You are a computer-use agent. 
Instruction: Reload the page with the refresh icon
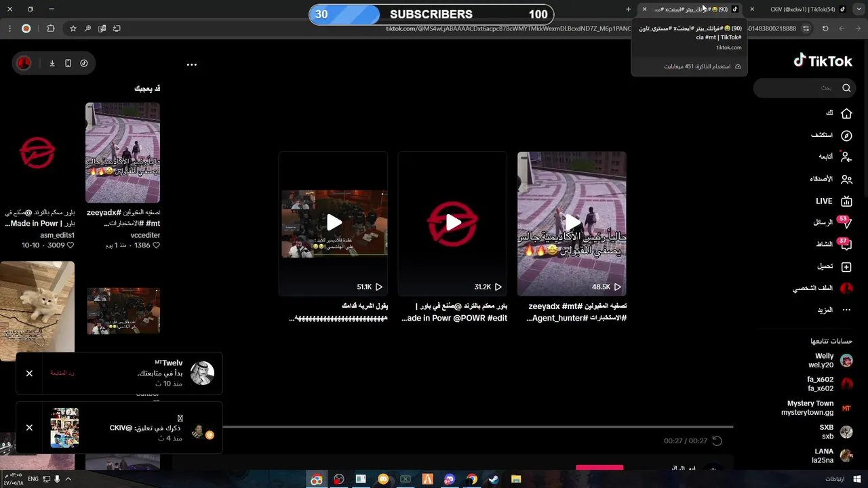(825, 28)
